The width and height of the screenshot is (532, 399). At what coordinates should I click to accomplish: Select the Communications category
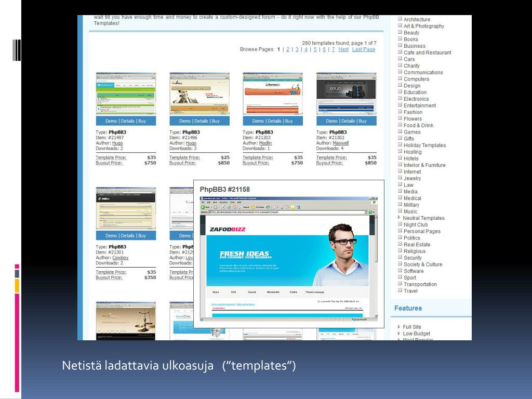click(423, 72)
